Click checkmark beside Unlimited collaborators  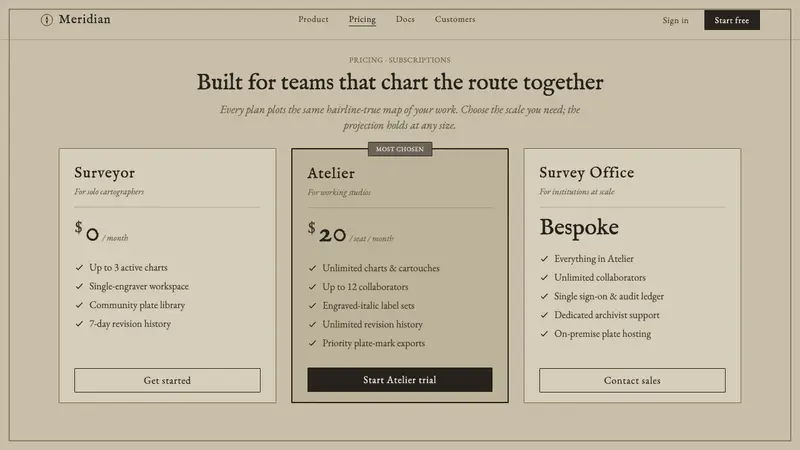coord(544,278)
